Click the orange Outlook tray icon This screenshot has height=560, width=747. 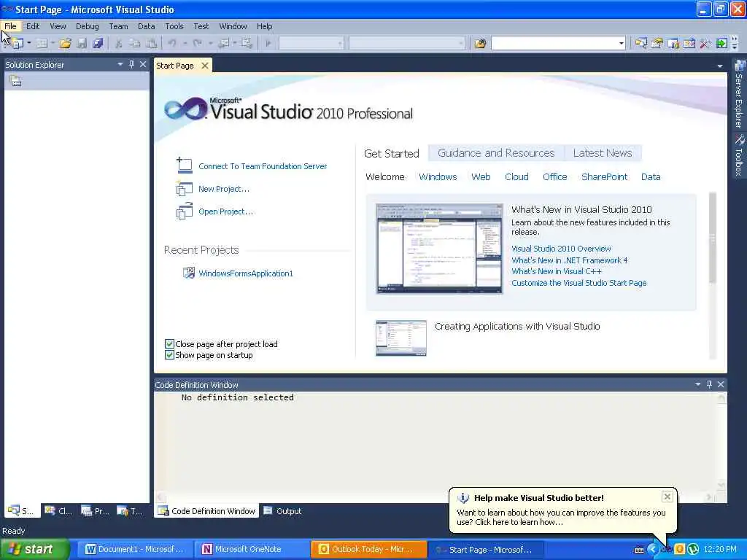pyautogui.click(x=679, y=549)
